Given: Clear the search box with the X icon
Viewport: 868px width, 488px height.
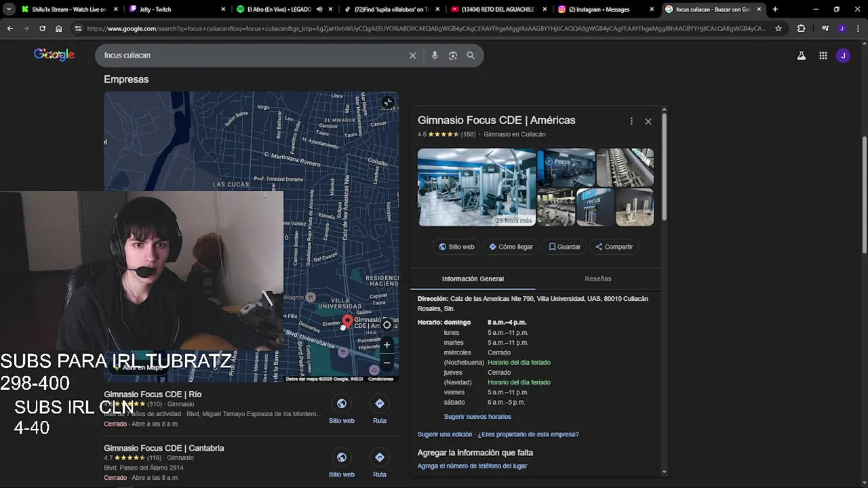Looking at the screenshot, I should [x=412, y=56].
